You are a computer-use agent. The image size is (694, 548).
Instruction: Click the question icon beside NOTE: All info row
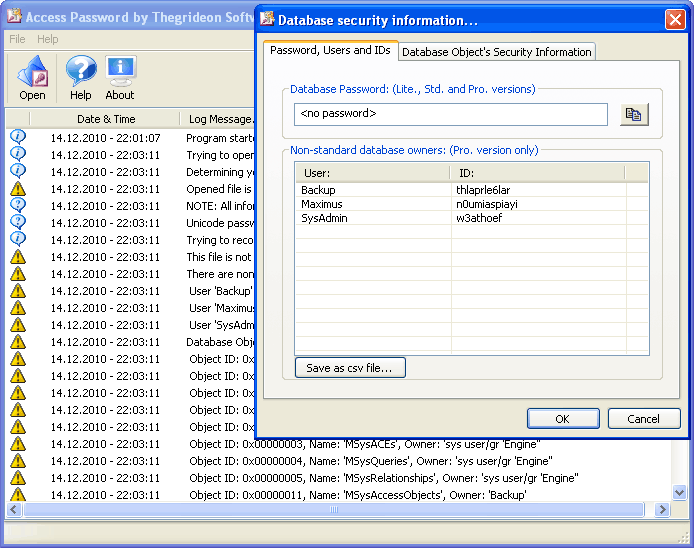18,205
